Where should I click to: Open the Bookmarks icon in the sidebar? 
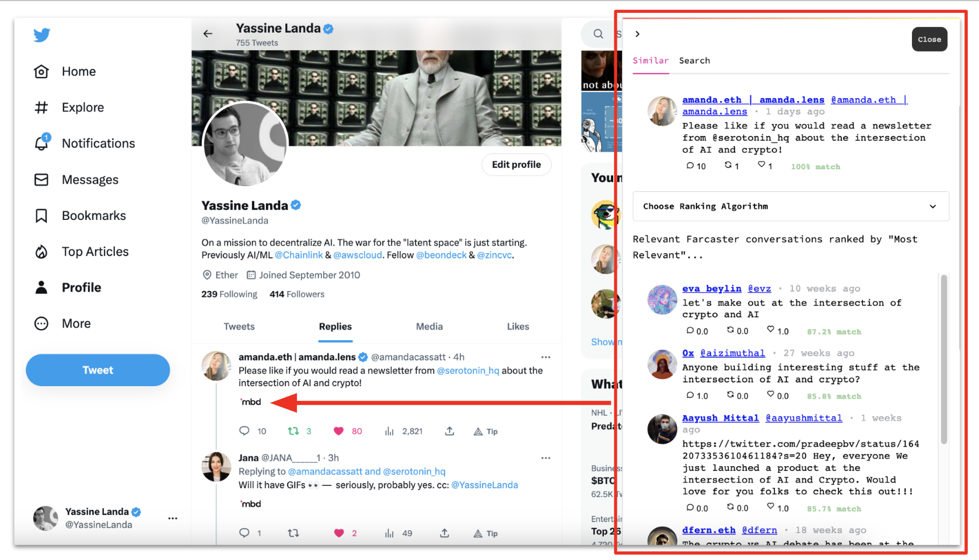(41, 216)
